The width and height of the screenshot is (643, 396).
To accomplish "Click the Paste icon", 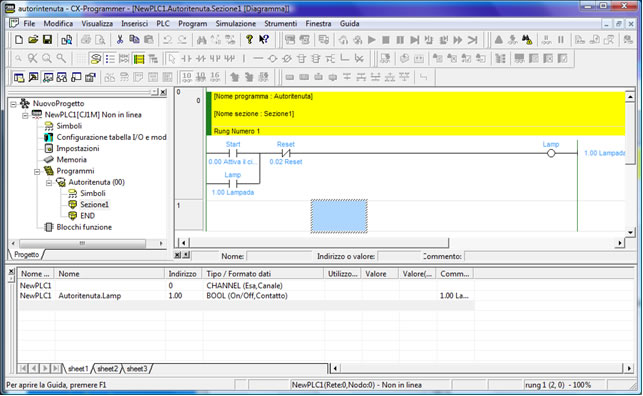I will pos(149,40).
